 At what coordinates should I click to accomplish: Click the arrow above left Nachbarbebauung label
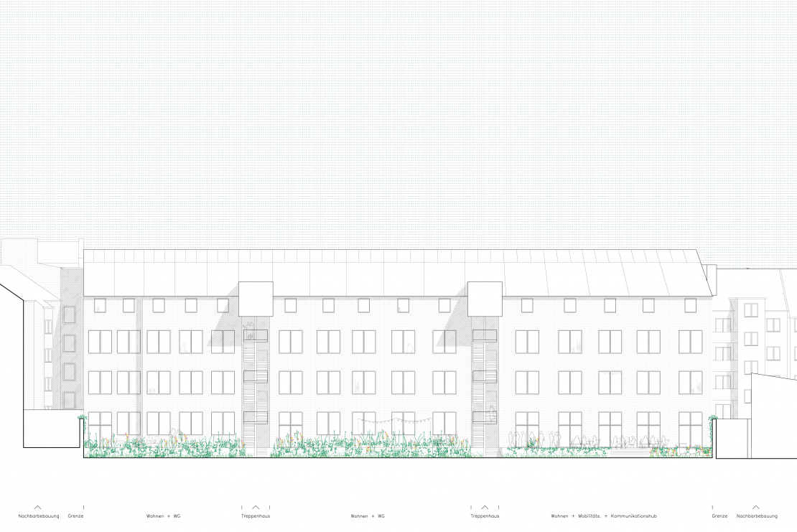(x=38, y=507)
